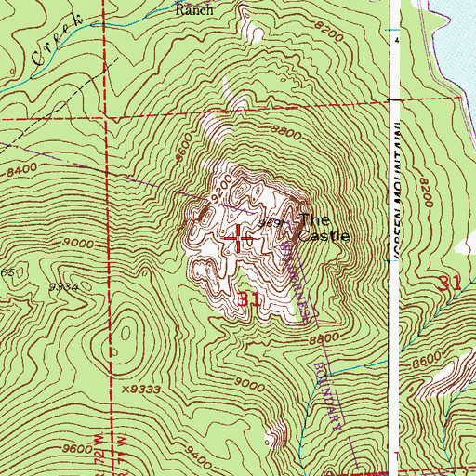476x476 pixels.
Task: Select the "Creek" stream name label
Action: pos(58,39)
